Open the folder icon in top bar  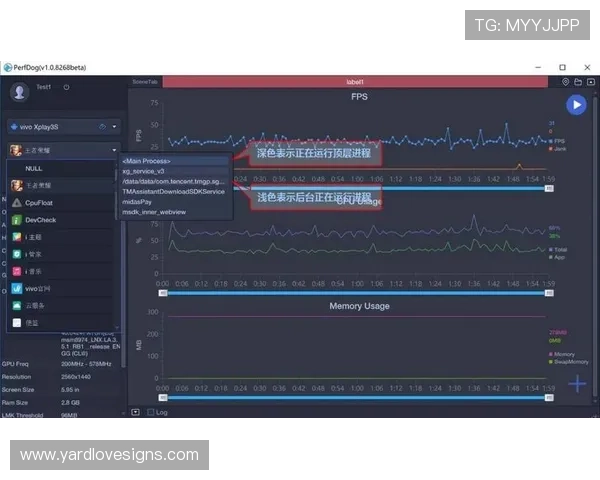576,81
